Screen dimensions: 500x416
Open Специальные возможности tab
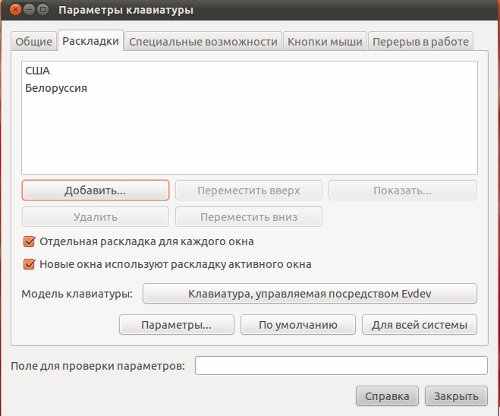click(x=203, y=42)
